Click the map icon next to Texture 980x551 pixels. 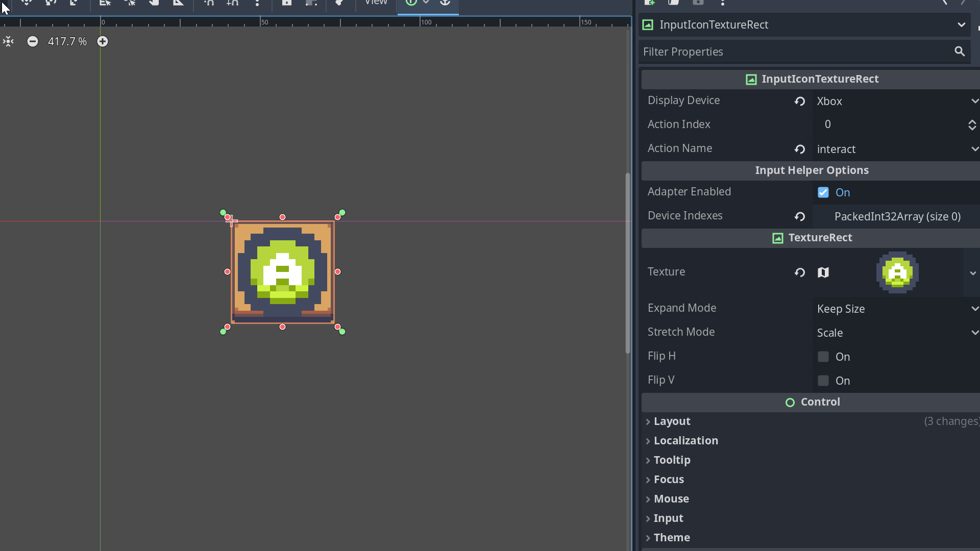tap(823, 272)
